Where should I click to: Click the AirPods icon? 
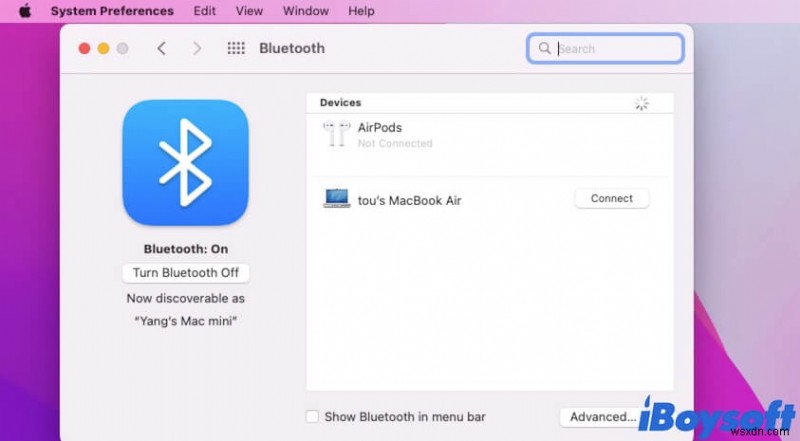337,133
